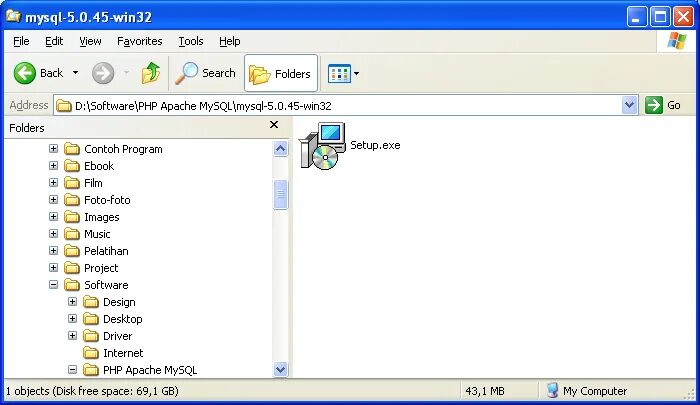Expand the Design subfolder node

72,301
